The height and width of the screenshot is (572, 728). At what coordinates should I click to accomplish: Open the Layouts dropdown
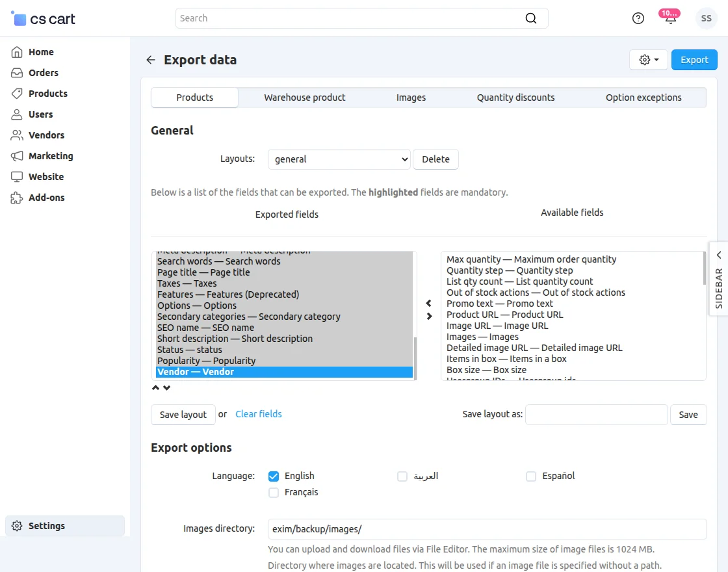pos(339,159)
